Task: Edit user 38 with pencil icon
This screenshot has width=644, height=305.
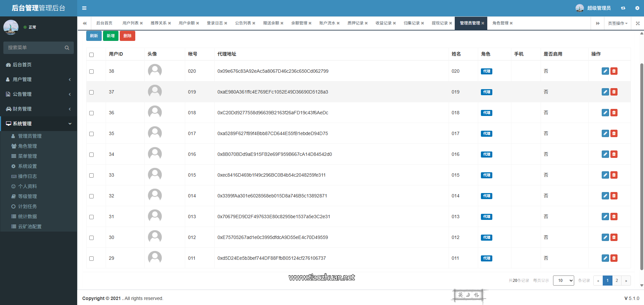Action: click(x=605, y=71)
